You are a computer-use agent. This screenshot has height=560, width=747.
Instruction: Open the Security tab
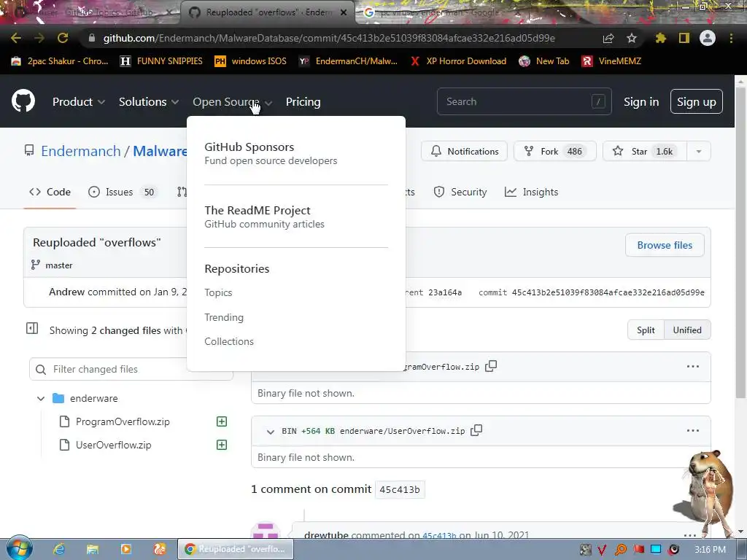(460, 192)
